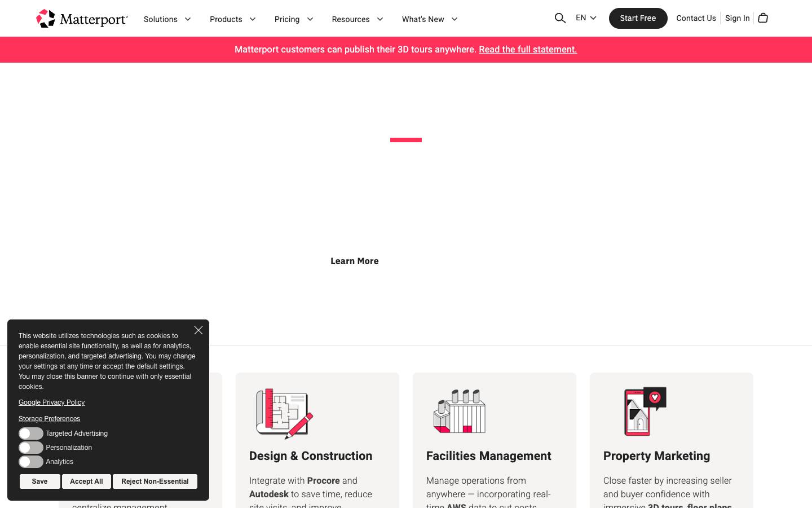Open the Property Marketing heading
This screenshot has height=508, width=812.
click(x=656, y=456)
